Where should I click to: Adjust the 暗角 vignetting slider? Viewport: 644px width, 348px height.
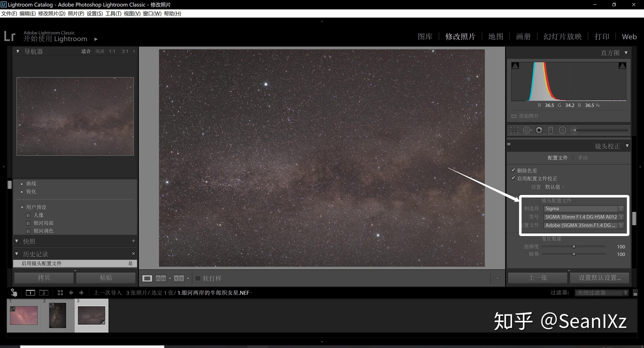(574, 254)
